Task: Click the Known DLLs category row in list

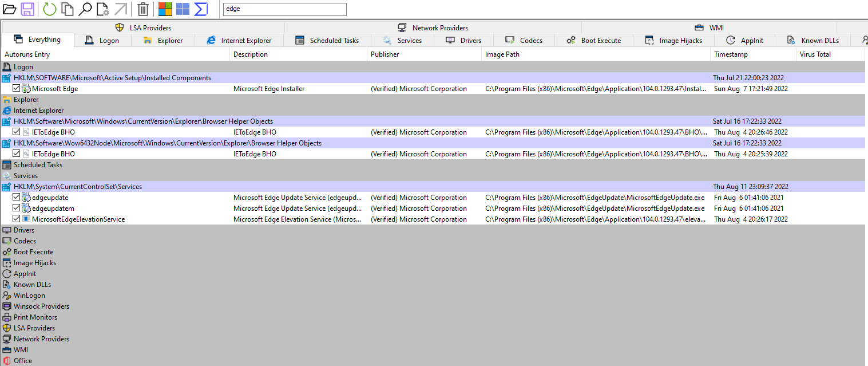Action: [x=433, y=285]
